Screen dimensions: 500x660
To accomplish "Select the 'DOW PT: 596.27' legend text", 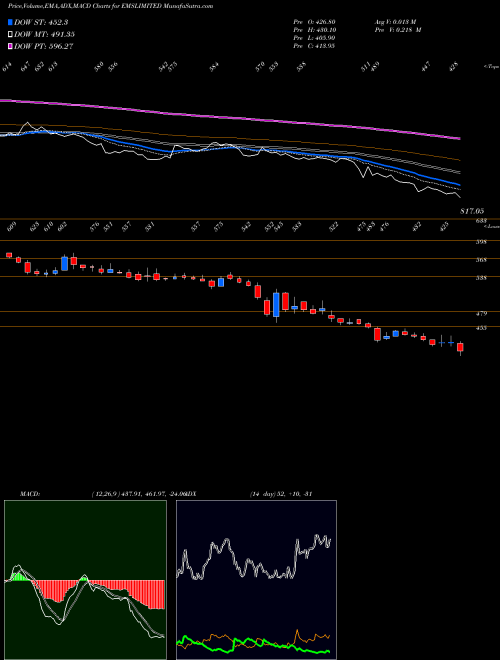I will 44,46.
